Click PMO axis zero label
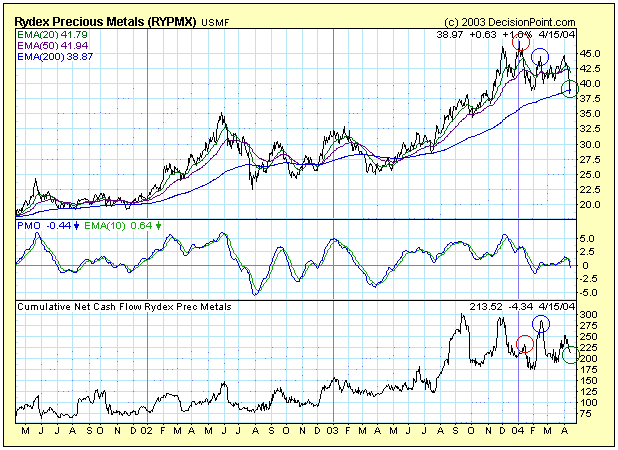This screenshot has height=450, width=618. point(585,266)
